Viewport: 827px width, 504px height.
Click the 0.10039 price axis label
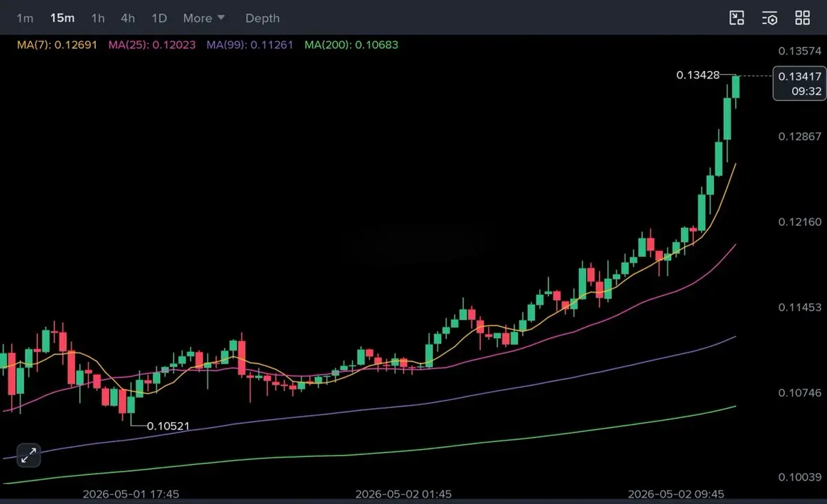click(x=800, y=477)
